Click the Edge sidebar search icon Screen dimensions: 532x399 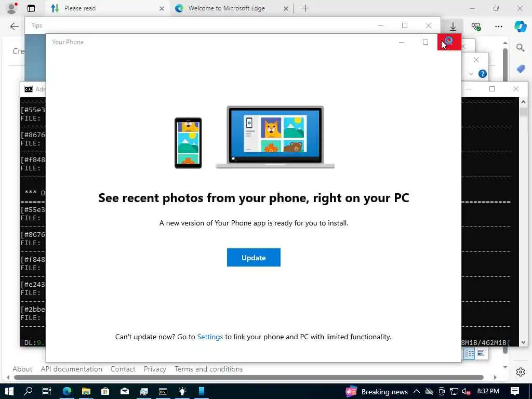tap(521, 48)
